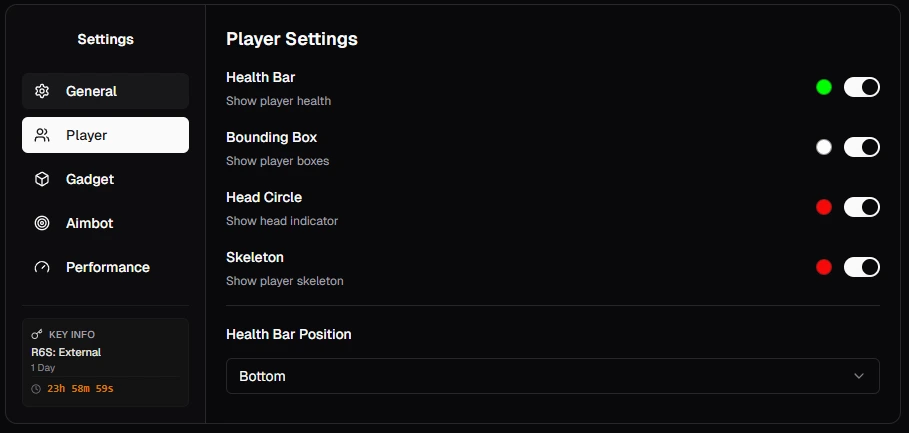
Task: Pick the white Bounding Box color swatch
Action: [x=824, y=147]
